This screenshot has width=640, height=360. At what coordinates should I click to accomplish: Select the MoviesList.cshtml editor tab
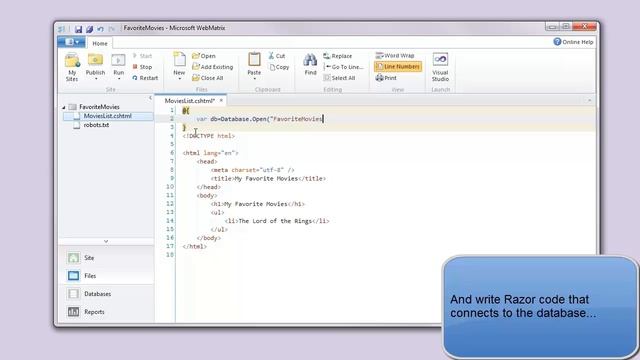tap(190, 100)
